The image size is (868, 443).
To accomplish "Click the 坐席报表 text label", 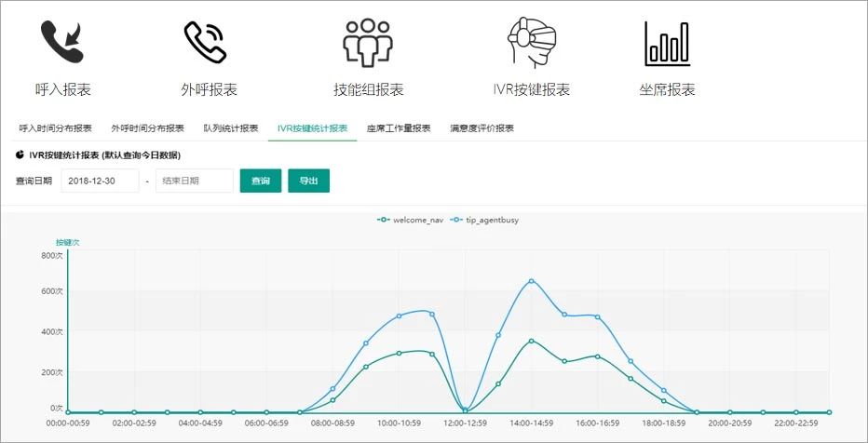I will tap(667, 90).
